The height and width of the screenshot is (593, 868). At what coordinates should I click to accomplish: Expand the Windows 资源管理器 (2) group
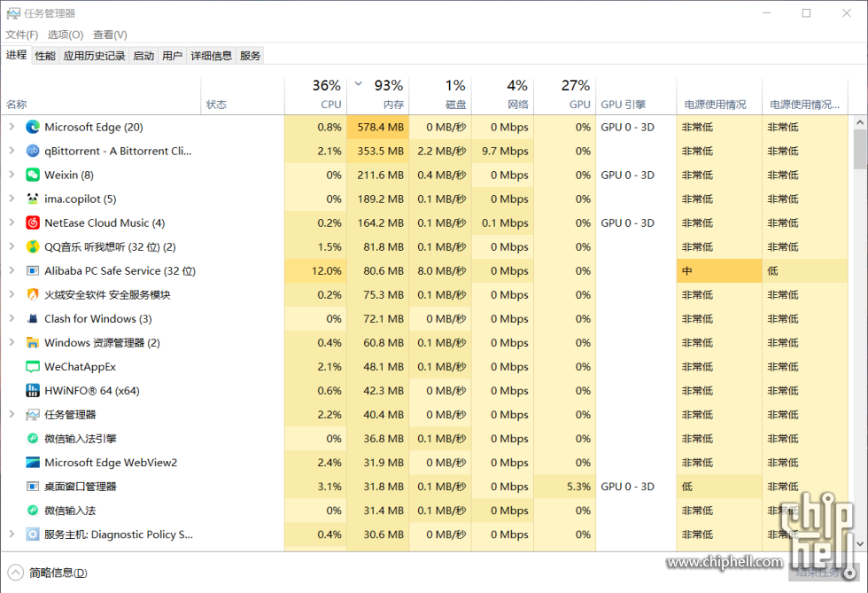click(x=12, y=342)
